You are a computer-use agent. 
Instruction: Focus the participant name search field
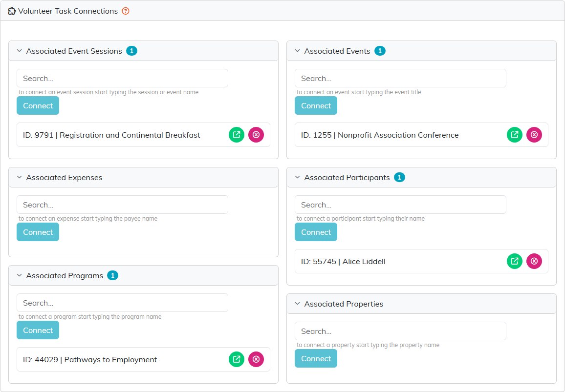pos(400,205)
